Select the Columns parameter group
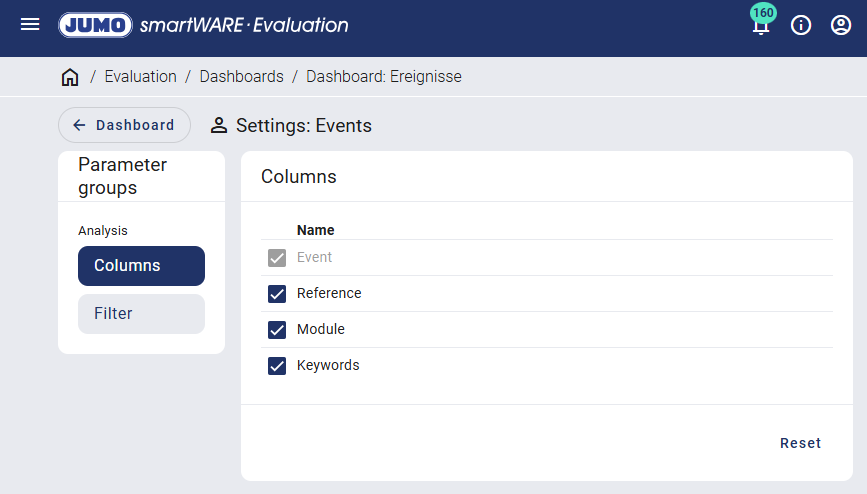867x494 pixels. point(141,266)
